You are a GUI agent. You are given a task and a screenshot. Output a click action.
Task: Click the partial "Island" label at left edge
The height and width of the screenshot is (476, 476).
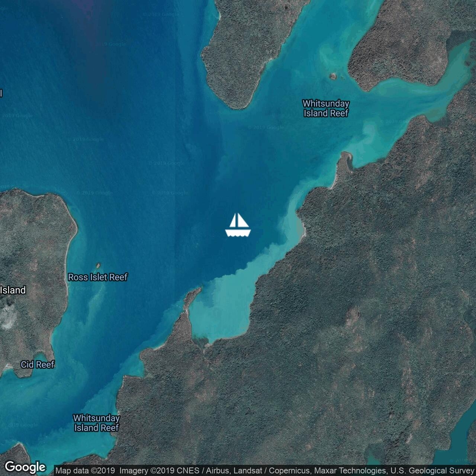(x=13, y=290)
